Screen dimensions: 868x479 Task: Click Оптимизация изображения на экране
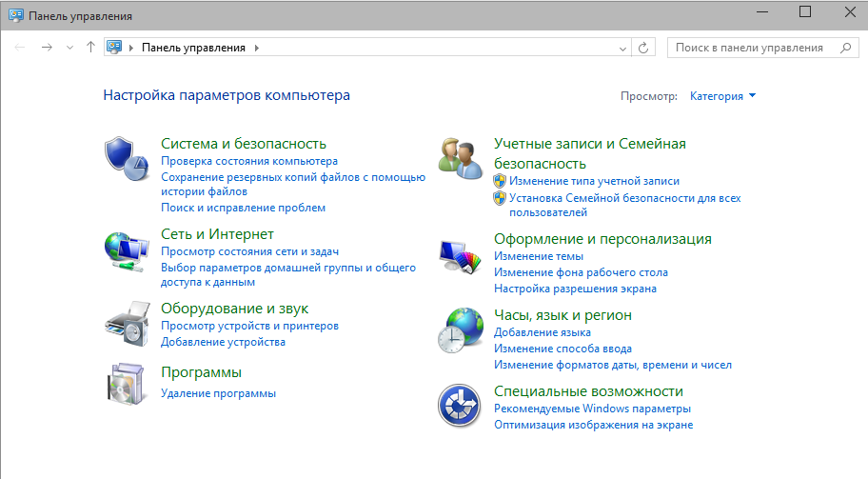click(x=594, y=425)
